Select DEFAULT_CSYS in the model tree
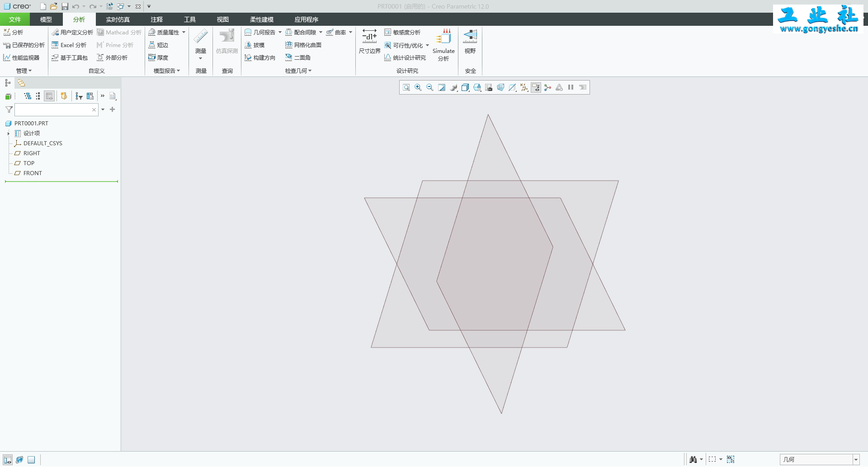The height and width of the screenshot is (467, 868). tap(43, 143)
